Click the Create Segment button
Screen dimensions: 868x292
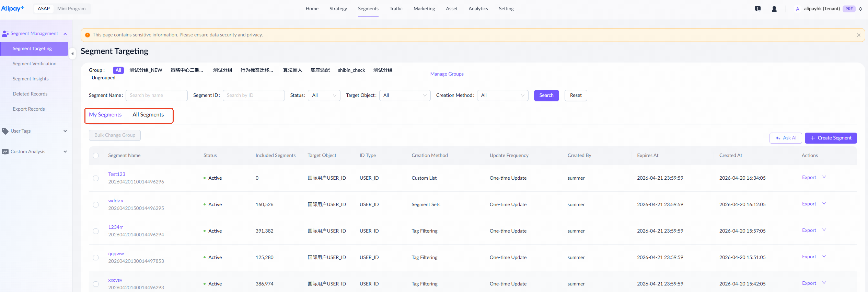coord(831,138)
